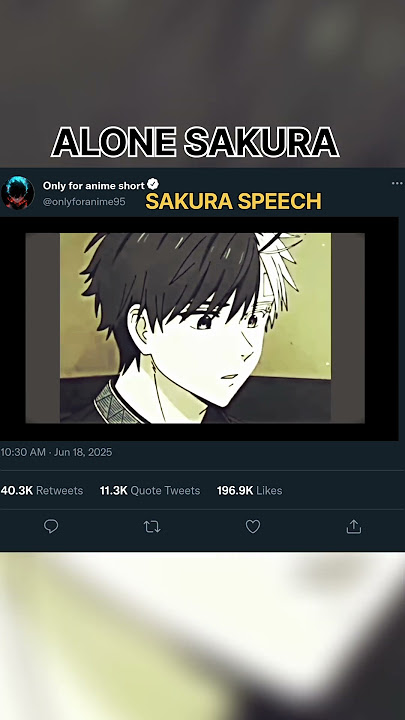Open the three-dot more options menu
Image resolution: width=405 pixels, height=720 pixels.
397,183
